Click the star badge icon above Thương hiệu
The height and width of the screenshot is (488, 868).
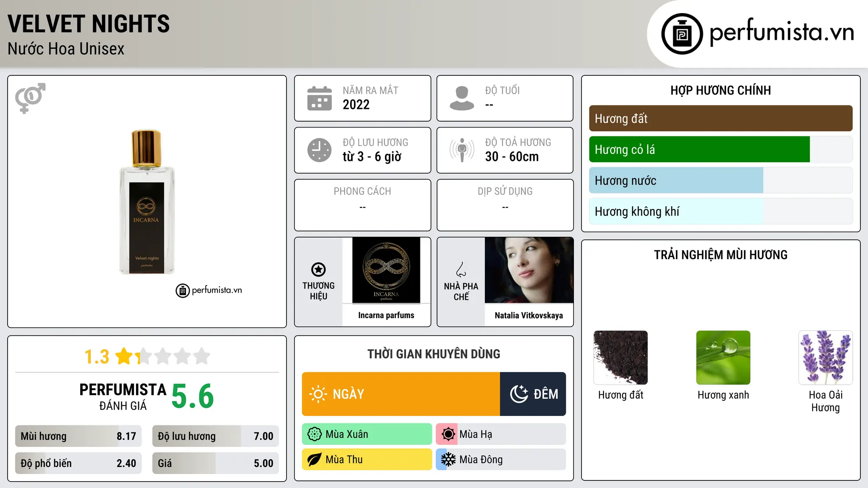(x=318, y=269)
